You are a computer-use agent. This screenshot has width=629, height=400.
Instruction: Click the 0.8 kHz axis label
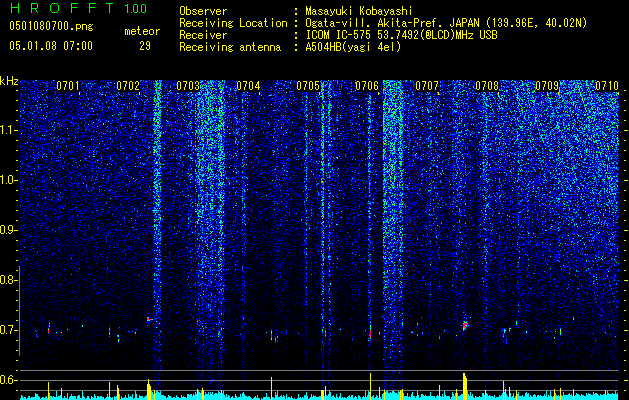tap(8, 280)
